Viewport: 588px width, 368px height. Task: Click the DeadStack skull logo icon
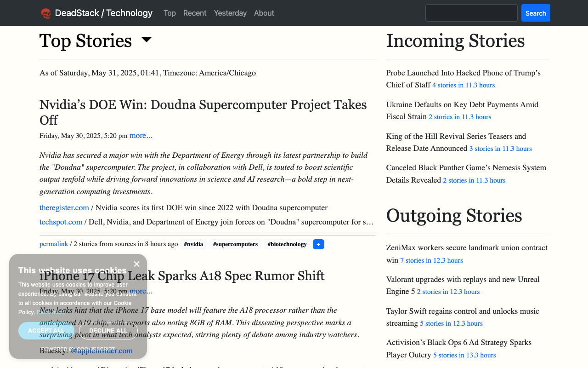45,13
